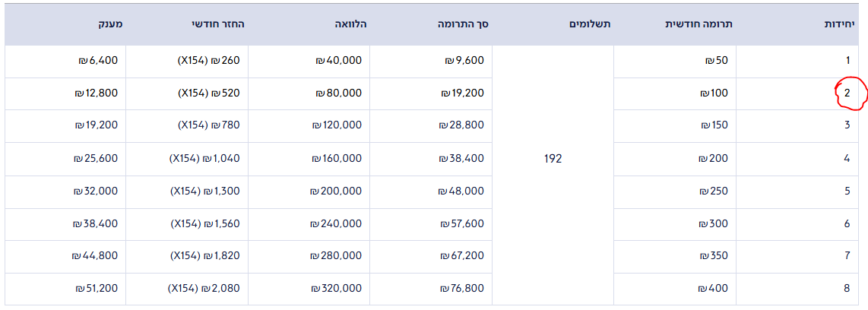The height and width of the screenshot is (310, 868).
Task: Select the 320,000 ₪ loan cell
Action: coord(336,289)
